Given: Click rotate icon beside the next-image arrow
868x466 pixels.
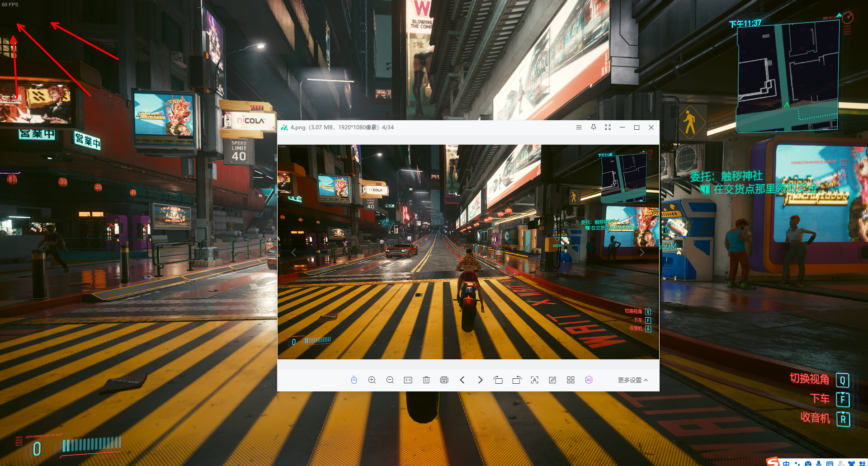Looking at the screenshot, I should click(x=498, y=380).
